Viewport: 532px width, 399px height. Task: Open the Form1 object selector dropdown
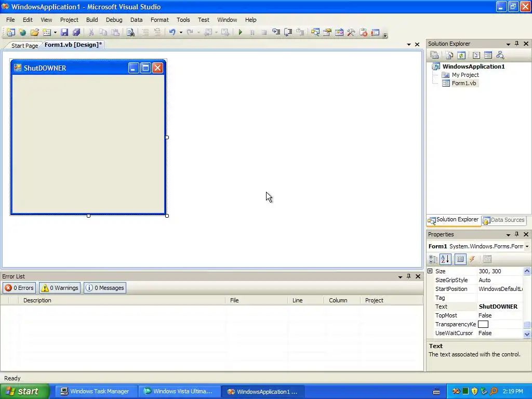click(x=527, y=246)
